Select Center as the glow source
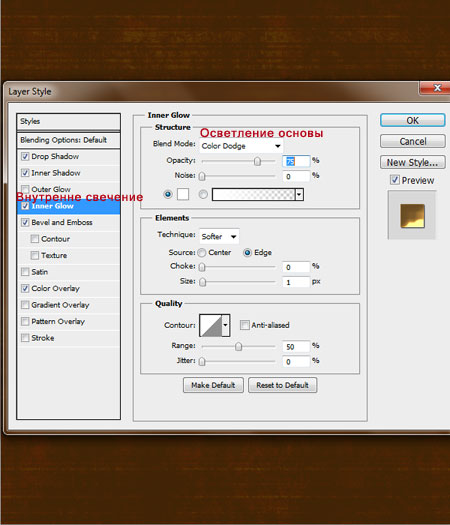The image size is (450, 525). tap(202, 252)
